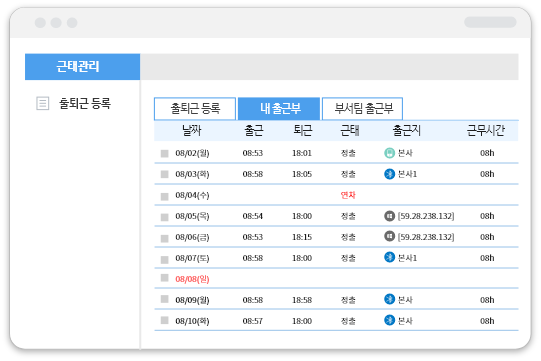This screenshot has height=361, width=541.
Task: Click clock-out time 18:01
Action: tap(302, 153)
